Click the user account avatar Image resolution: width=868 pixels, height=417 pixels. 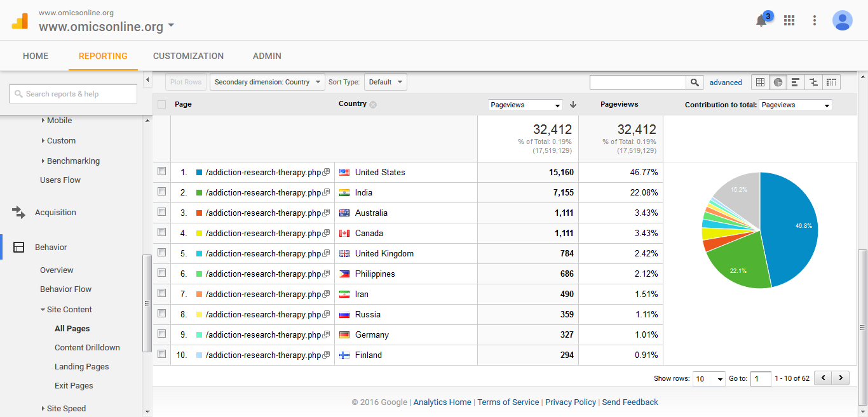(843, 20)
